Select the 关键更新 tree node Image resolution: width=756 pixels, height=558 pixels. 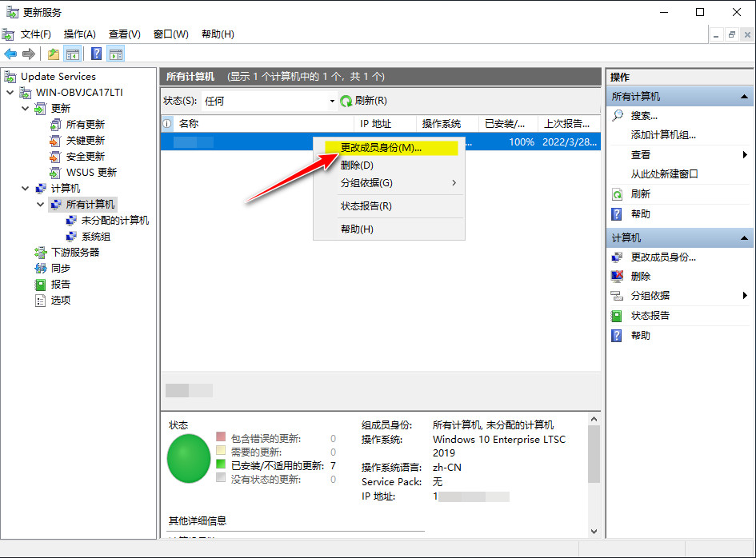[x=86, y=140]
